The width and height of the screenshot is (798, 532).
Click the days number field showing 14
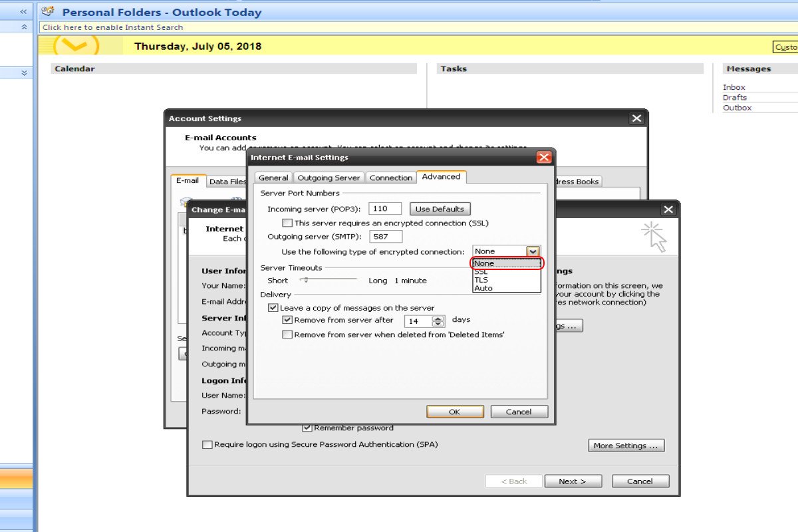click(418, 321)
